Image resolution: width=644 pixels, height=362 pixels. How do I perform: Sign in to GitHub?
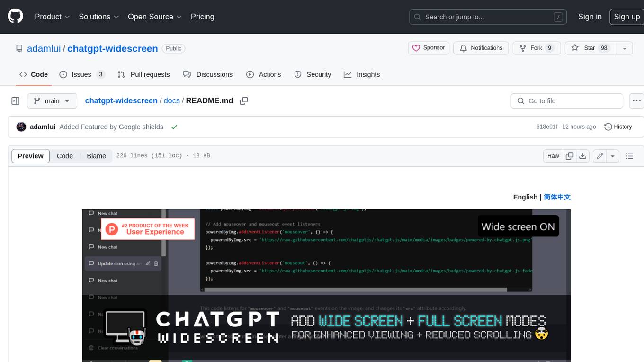[590, 17]
